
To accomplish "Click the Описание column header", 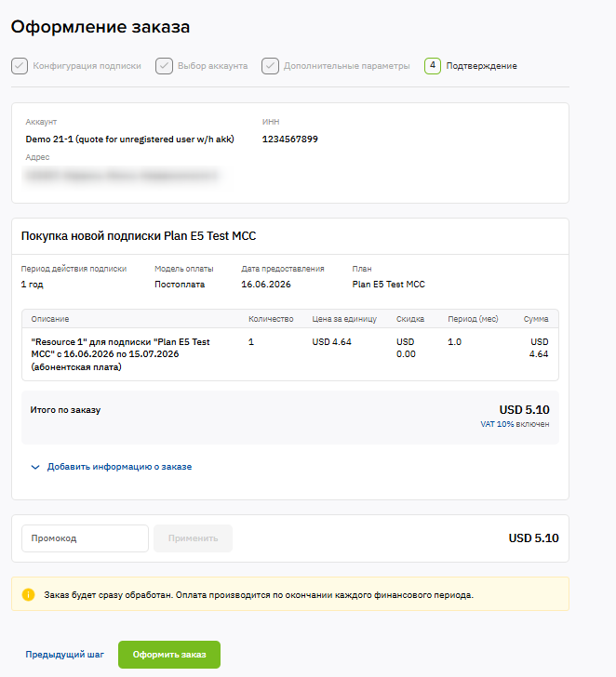I will [50, 319].
